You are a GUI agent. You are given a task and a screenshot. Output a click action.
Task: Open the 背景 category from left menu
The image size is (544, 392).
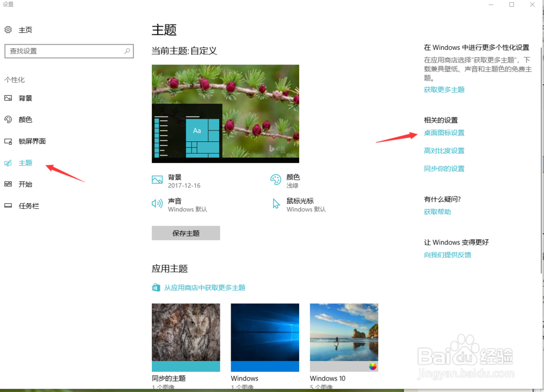[x=25, y=98]
